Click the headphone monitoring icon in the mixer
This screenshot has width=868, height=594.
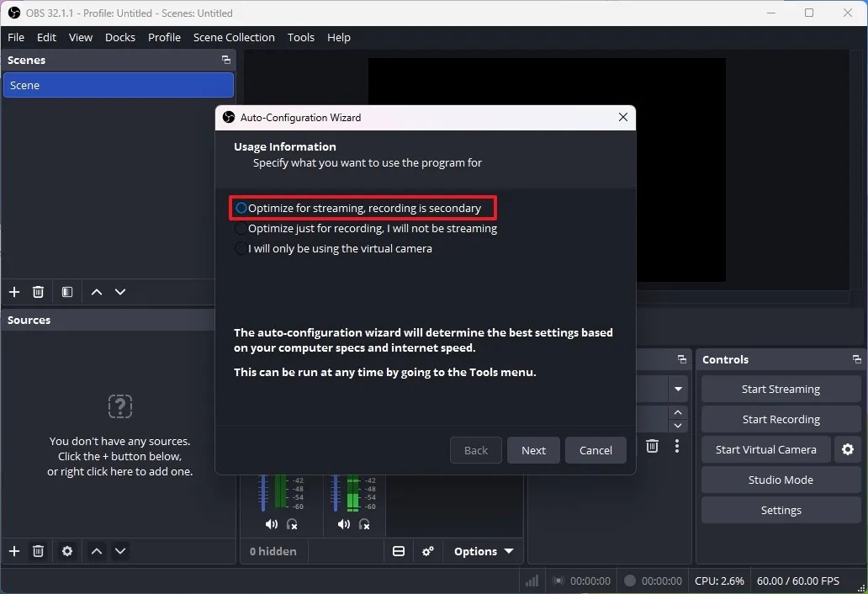292,524
